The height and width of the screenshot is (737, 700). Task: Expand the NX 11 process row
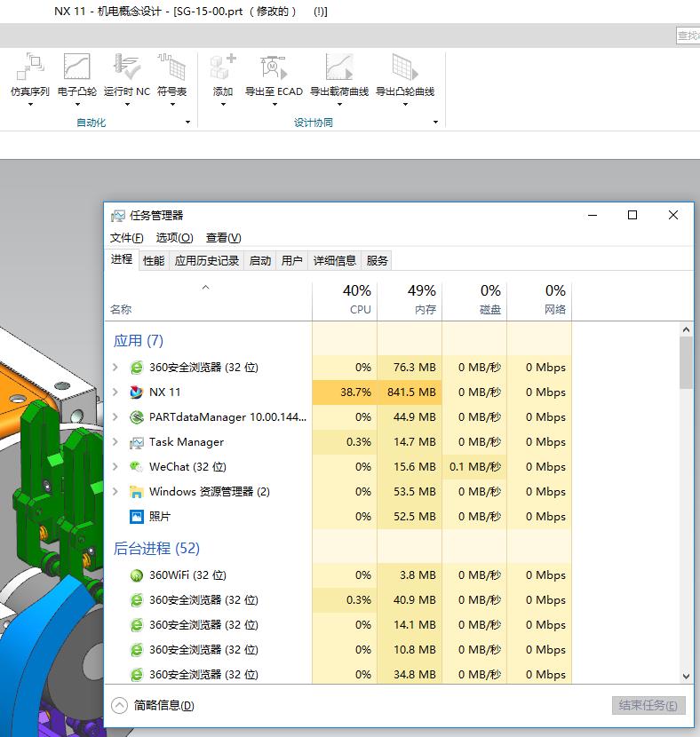115,392
